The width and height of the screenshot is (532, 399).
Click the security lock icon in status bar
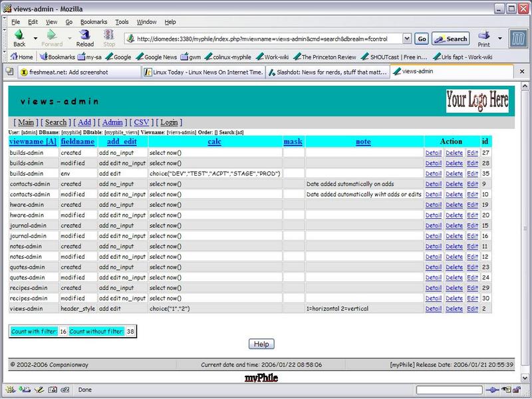pyautogui.click(x=517, y=390)
